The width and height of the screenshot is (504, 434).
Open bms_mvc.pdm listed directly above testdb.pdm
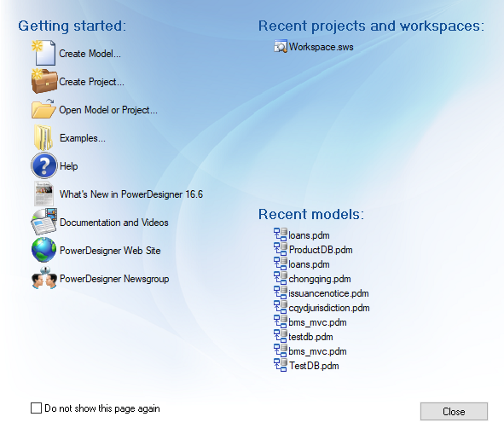tap(317, 322)
